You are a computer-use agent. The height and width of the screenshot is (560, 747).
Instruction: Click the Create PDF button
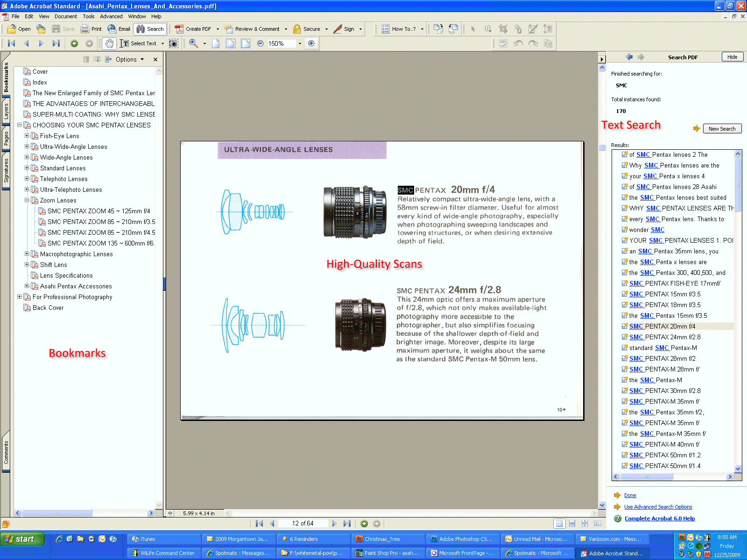(x=193, y=29)
